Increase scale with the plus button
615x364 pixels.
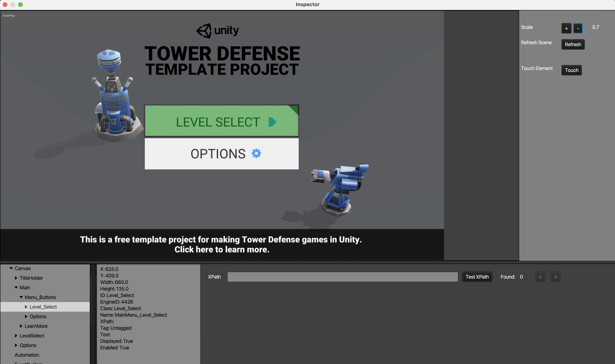point(566,28)
